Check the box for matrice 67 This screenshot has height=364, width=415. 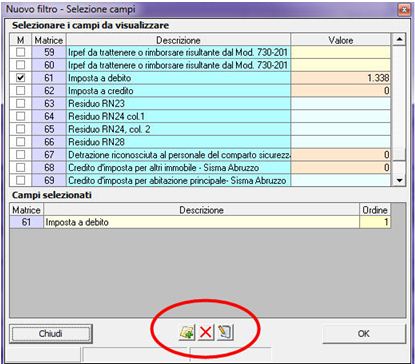point(20,155)
